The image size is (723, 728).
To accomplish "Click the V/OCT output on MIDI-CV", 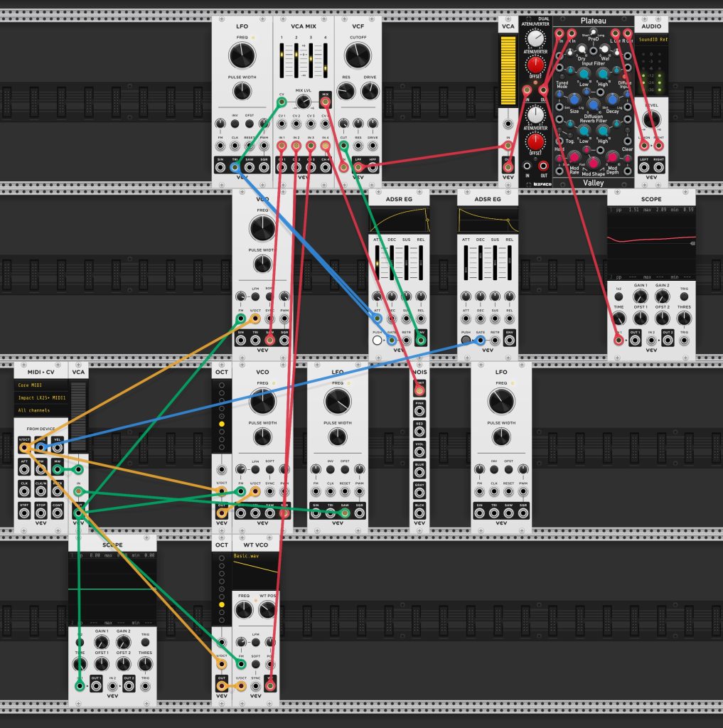I will [24, 448].
